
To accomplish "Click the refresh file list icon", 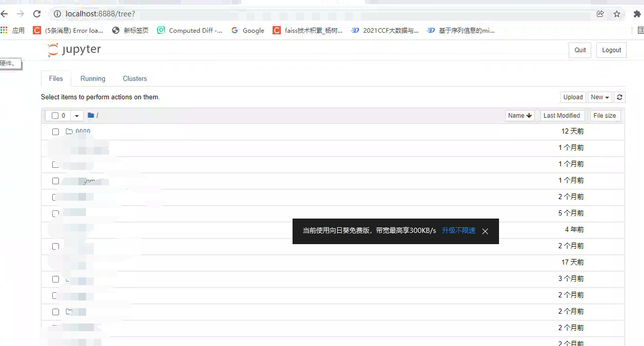I will tap(619, 97).
